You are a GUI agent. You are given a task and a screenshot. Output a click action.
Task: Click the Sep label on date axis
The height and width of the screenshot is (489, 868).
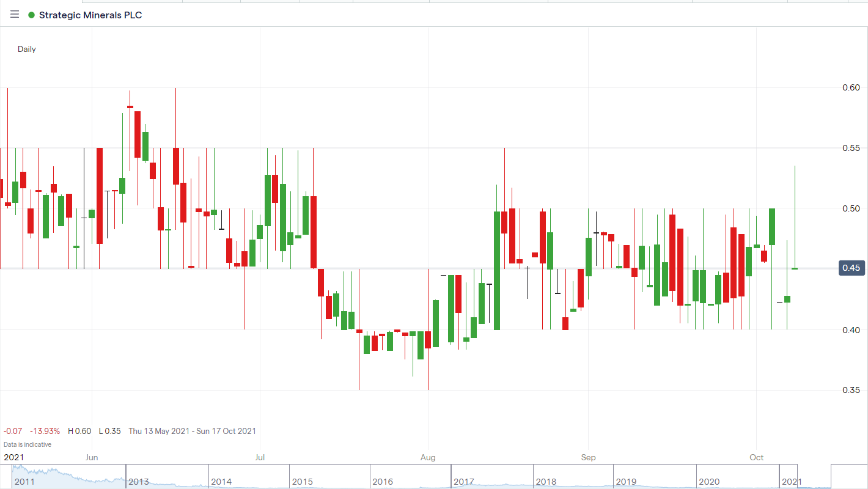pos(588,457)
